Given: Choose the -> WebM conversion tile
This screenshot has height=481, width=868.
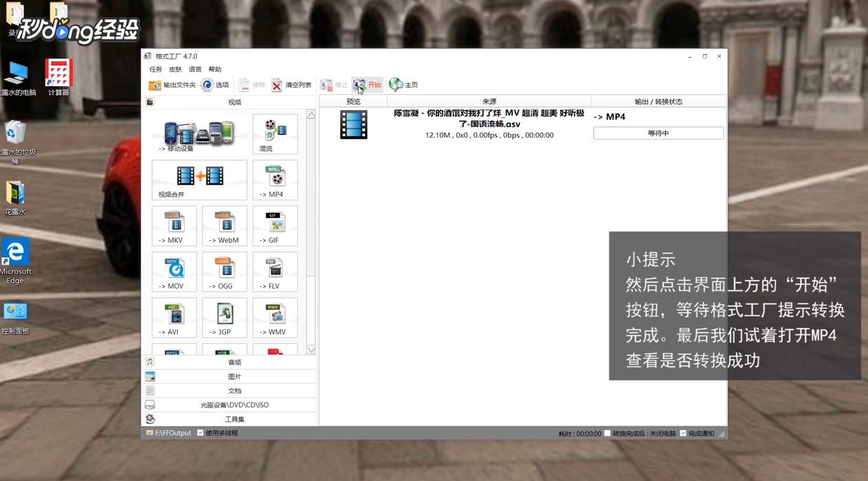Looking at the screenshot, I should coord(224,226).
